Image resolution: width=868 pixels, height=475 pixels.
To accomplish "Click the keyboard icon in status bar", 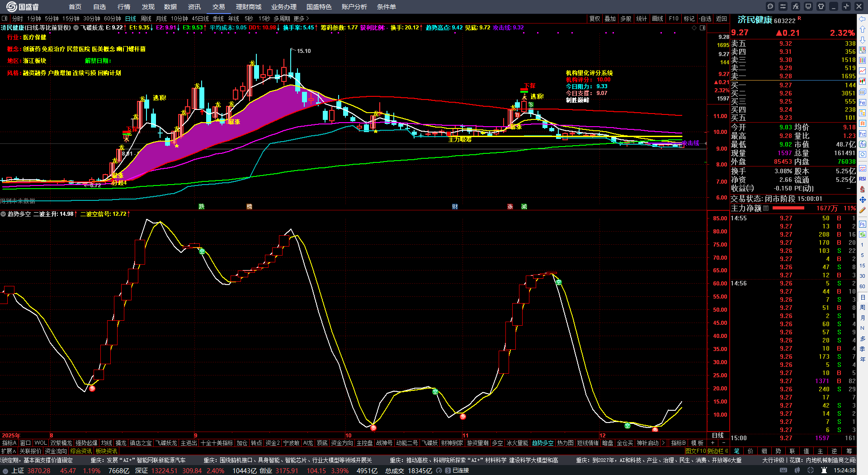I will point(783,470).
